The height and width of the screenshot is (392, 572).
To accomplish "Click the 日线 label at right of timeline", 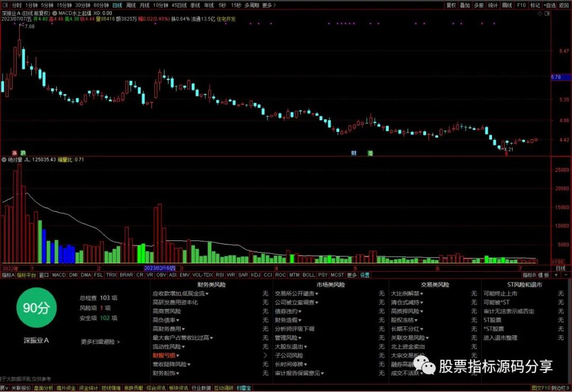I will (561, 268).
